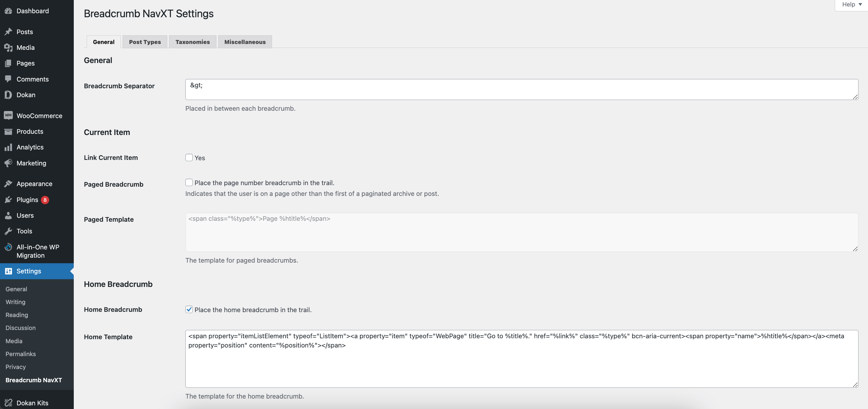Switch to the Post Types tab
The height and width of the screenshot is (409, 868).
145,42
